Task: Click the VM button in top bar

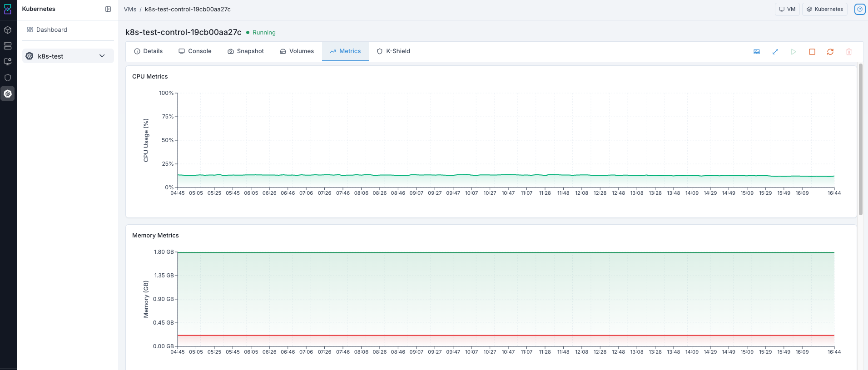Action: click(x=787, y=9)
